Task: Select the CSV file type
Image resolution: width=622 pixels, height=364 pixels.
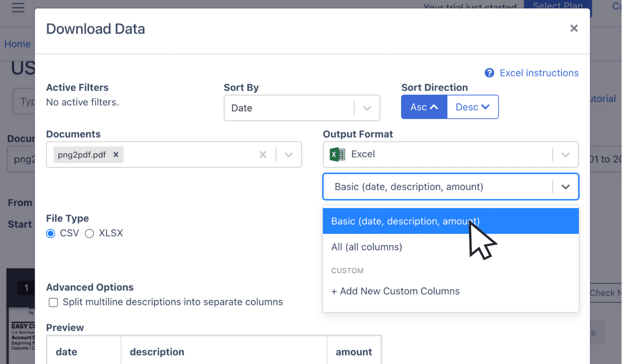Action: (51, 234)
